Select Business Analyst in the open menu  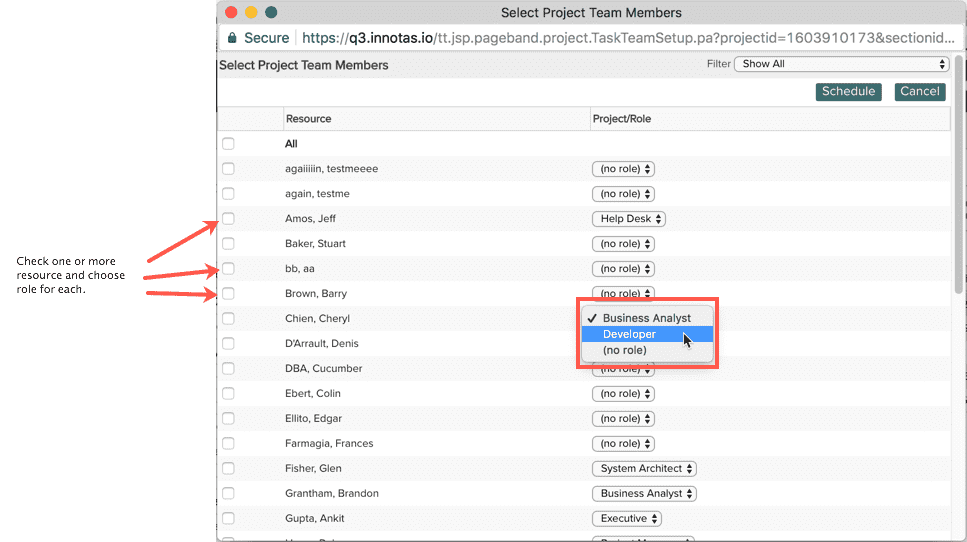(x=646, y=318)
